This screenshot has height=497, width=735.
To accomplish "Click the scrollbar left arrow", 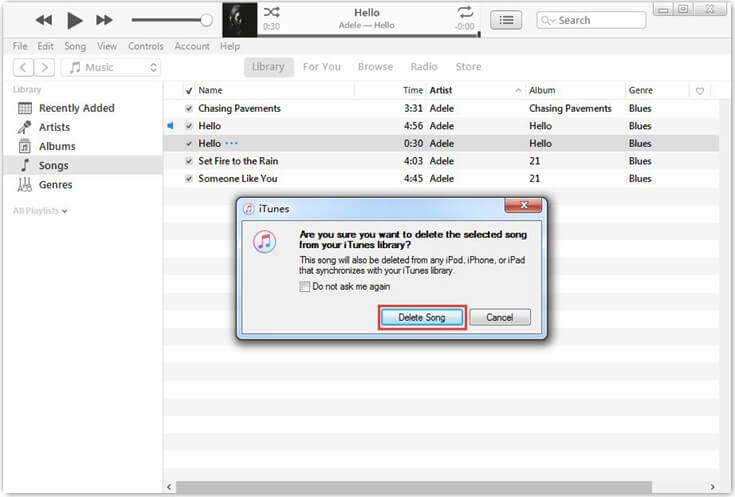I will coord(169,487).
